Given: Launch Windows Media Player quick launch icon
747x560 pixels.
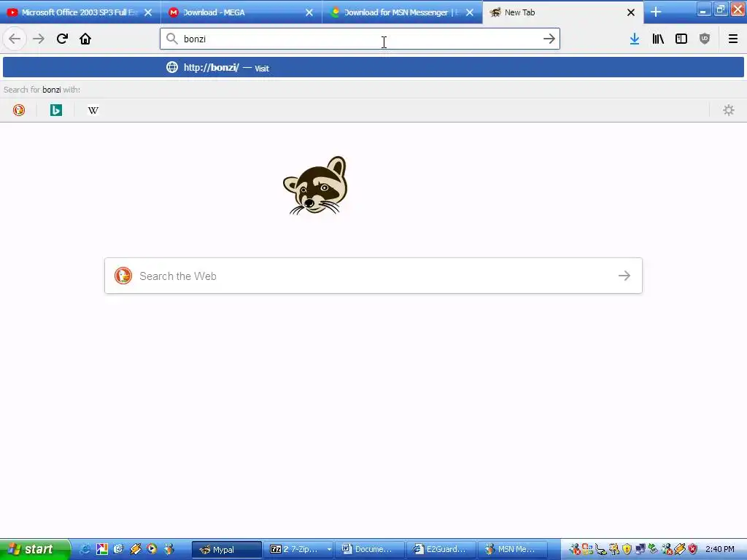Looking at the screenshot, I should tap(152, 549).
